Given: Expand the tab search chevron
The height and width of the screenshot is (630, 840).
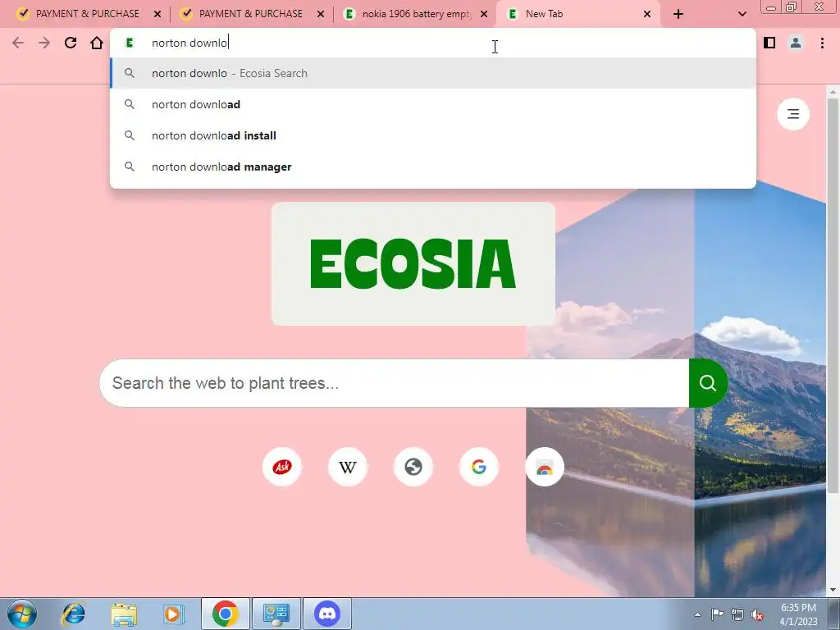Looking at the screenshot, I should click(x=742, y=14).
